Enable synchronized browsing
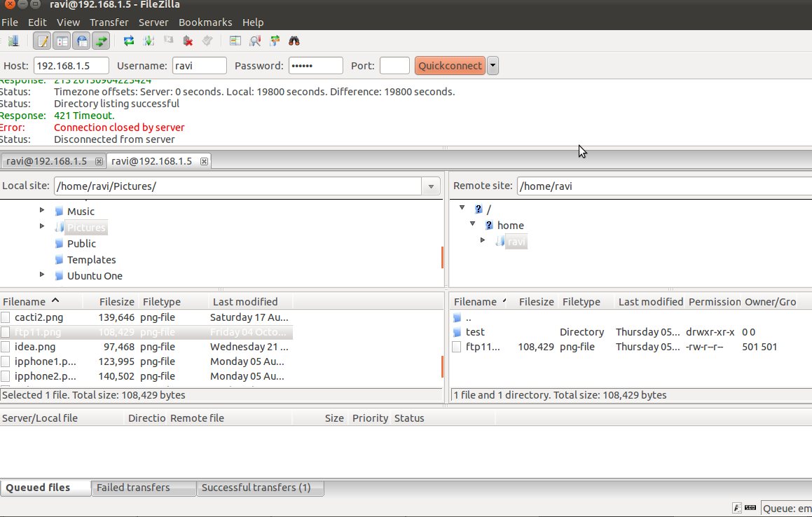Viewport: 812px width, 517px height. pyautogui.click(x=274, y=41)
